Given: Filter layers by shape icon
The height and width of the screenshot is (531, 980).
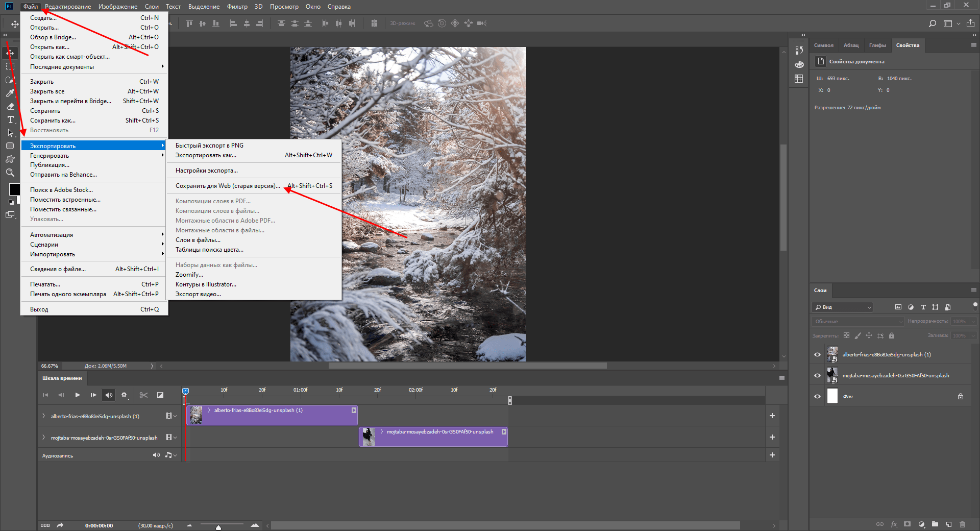Looking at the screenshot, I should pos(935,307).
